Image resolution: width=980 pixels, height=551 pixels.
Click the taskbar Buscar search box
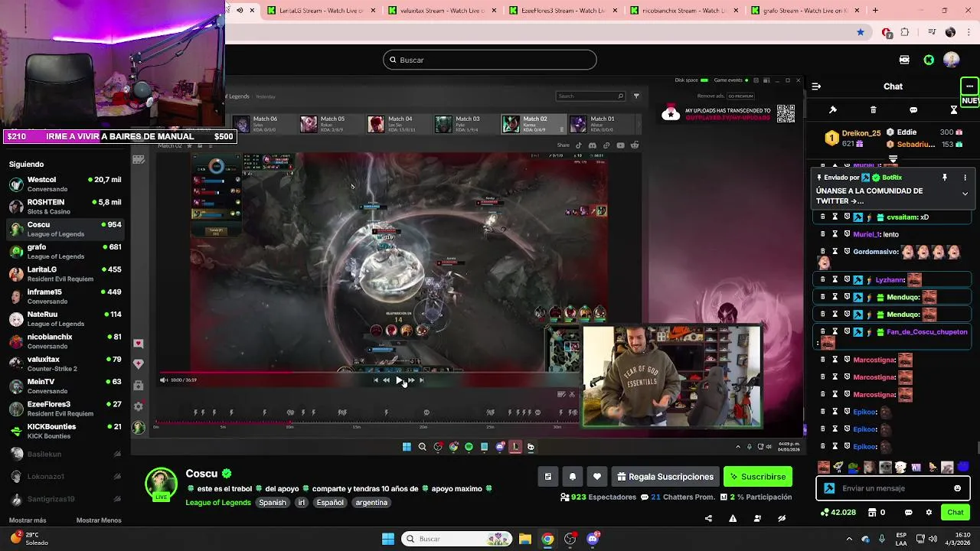457,539
